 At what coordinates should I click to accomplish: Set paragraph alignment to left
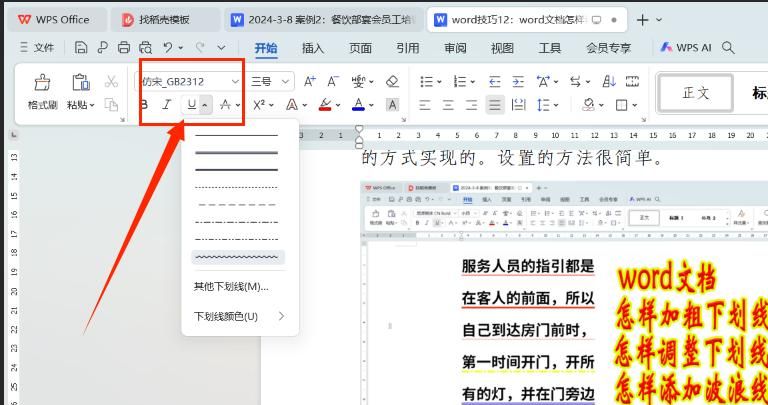(x=425, y=104)
